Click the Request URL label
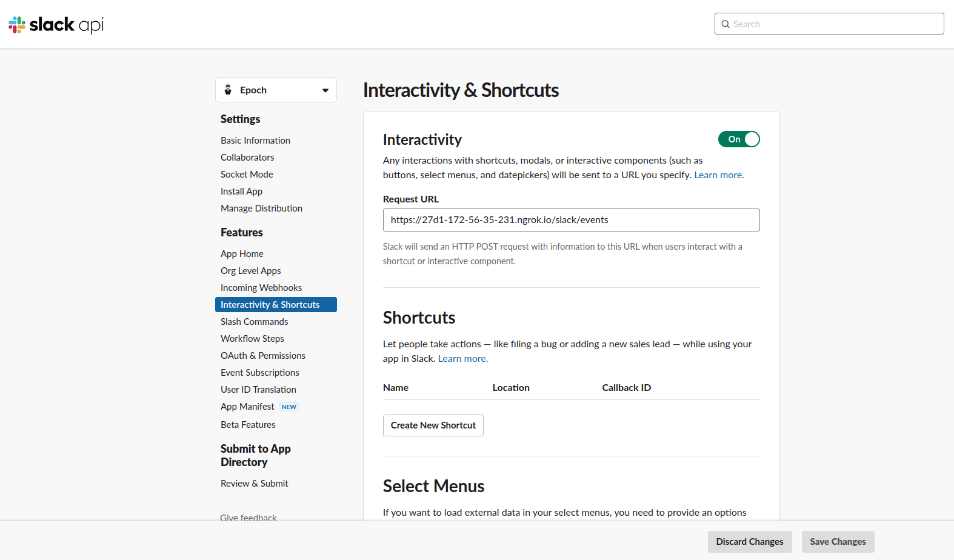 (x=411, y=199)
